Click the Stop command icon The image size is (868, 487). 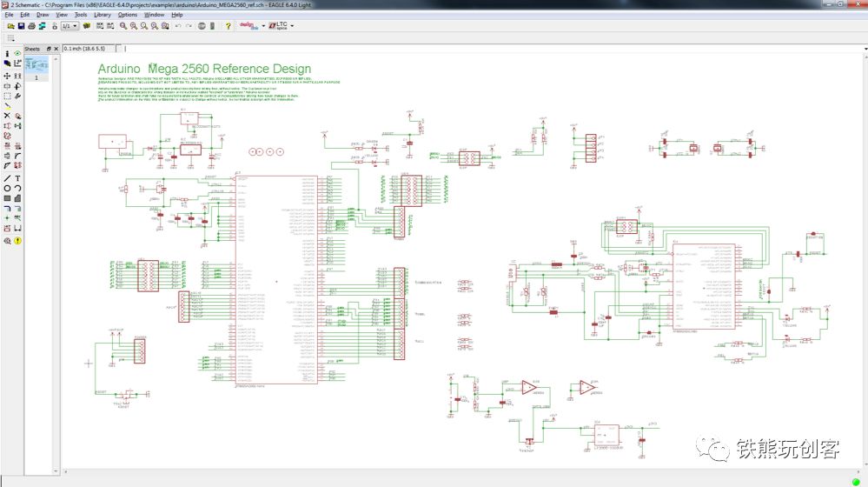(x=202, y=26)
